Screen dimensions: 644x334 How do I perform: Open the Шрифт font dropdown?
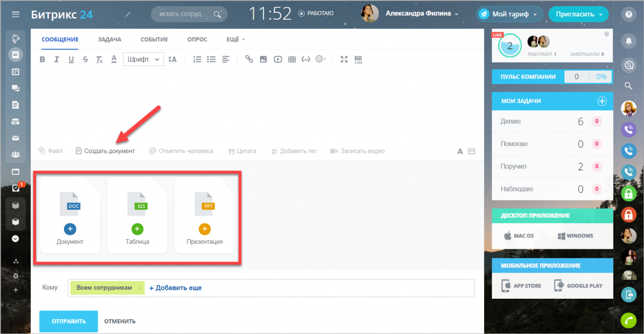pyautogui.click(x=143, y=59)
